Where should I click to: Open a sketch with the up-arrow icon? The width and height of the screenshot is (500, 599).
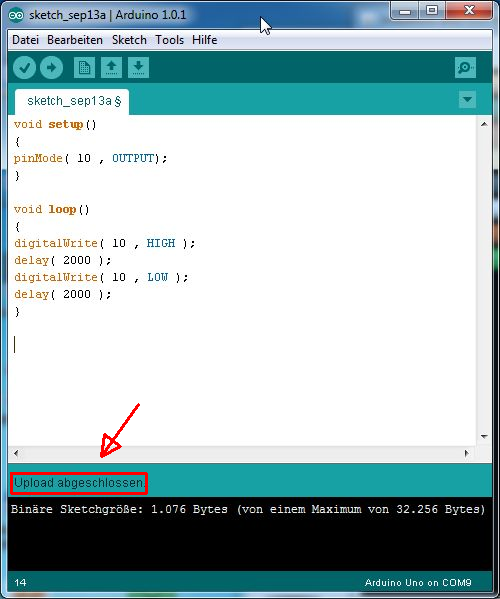(111, 68)
